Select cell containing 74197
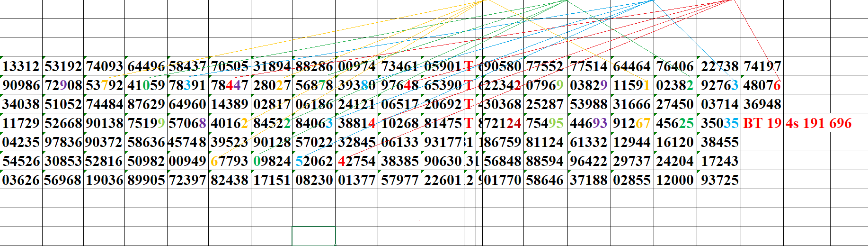868x246 pixels. [x=762, y=66]
